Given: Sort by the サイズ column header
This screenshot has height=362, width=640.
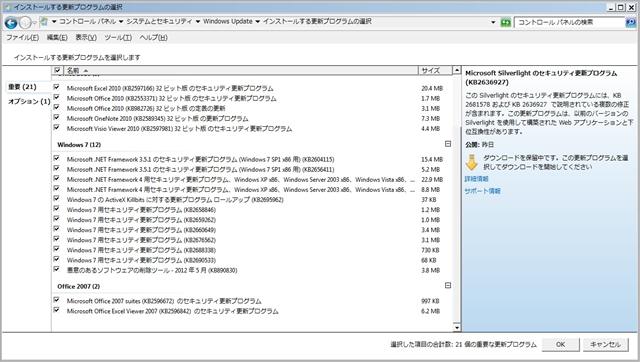Looking at the screenshot, I should click(x=435, y=71).
